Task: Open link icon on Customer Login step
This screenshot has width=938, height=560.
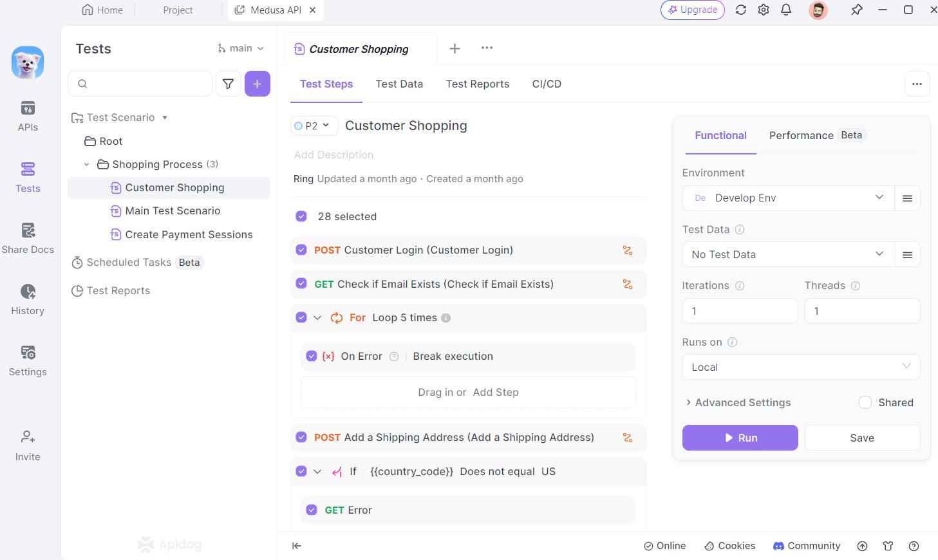Action: (628, 250)
